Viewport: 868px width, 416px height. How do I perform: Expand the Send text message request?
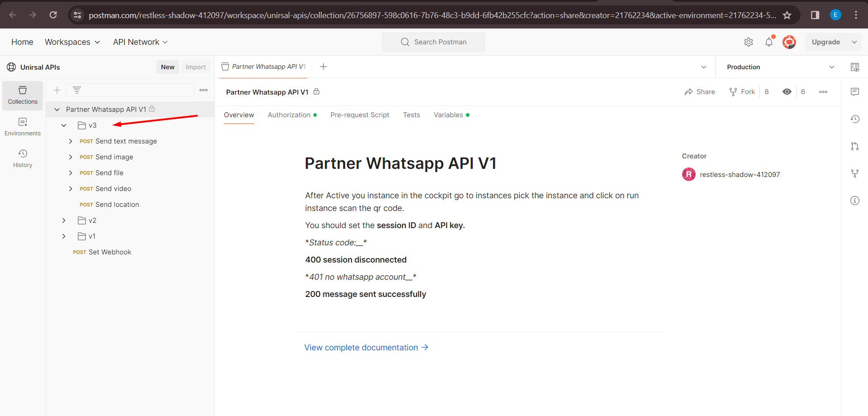[71, 141]
